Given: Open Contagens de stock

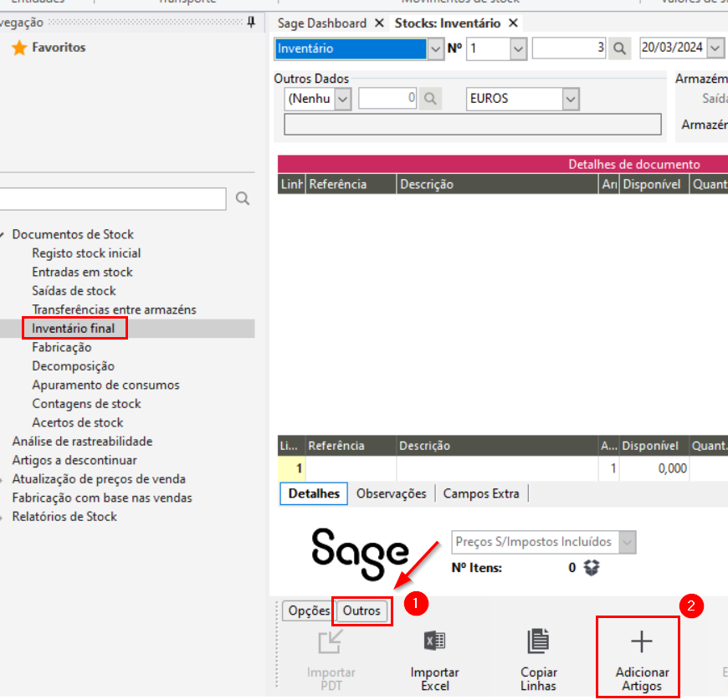Looking at the screenshot, I should point(86,404).
